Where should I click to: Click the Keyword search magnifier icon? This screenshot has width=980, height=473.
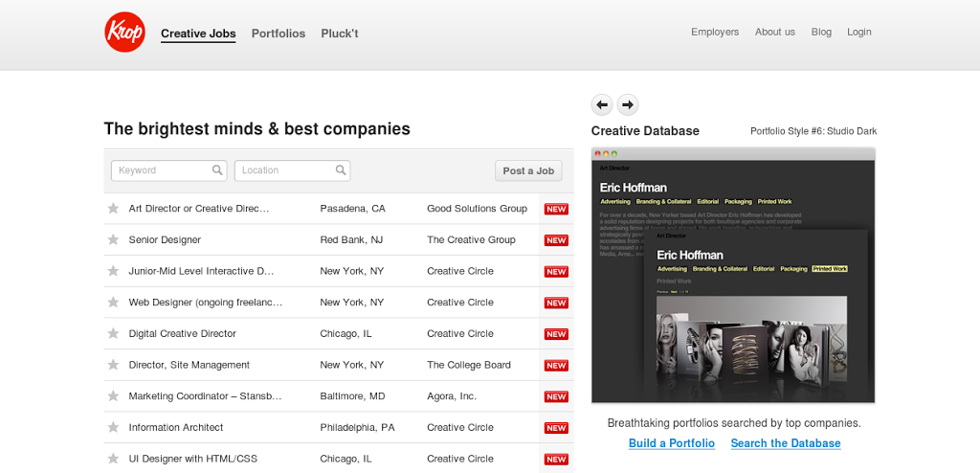(217, 169)
